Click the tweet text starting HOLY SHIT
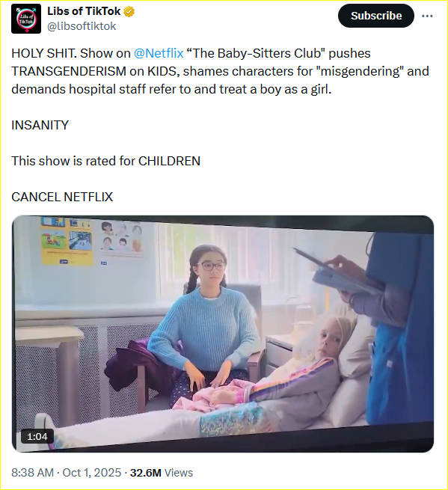The image size is (448, 490). pyautogui.click(x=220, y=71)
